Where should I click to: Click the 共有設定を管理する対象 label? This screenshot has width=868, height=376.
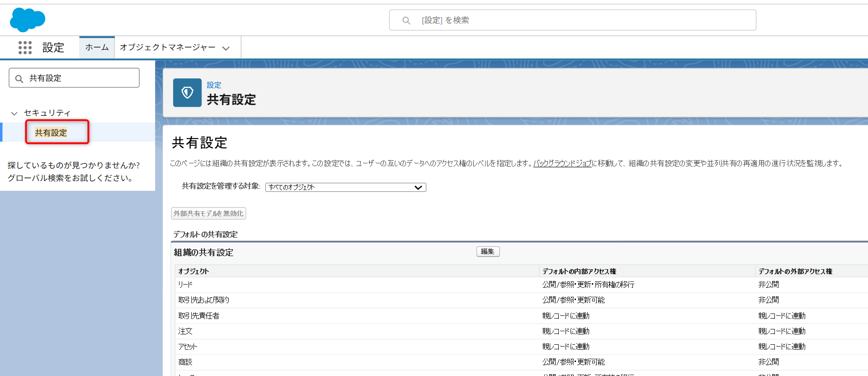pos(221,186)
